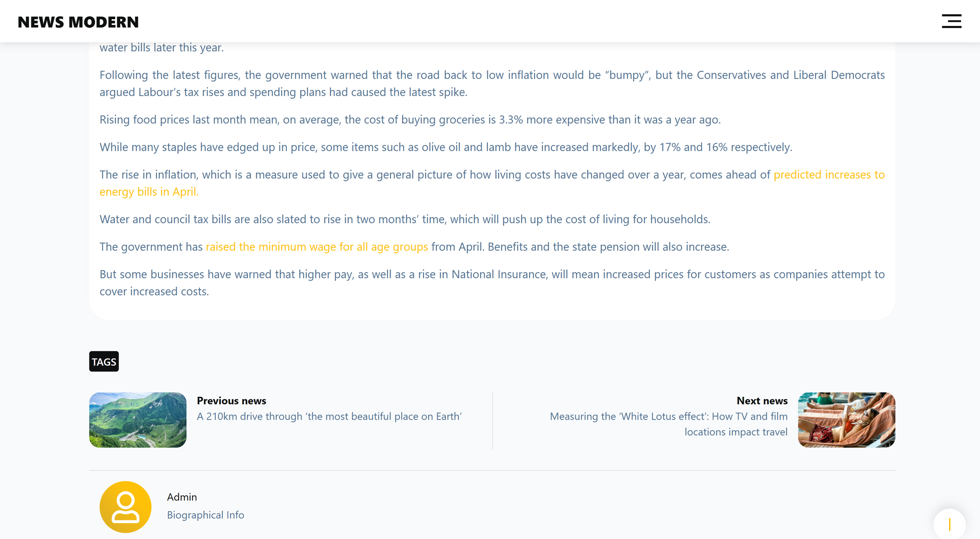This screenshot has height=539, width=980.
Task: Open the 210km drive article title
Action: (x=329, y=417)
